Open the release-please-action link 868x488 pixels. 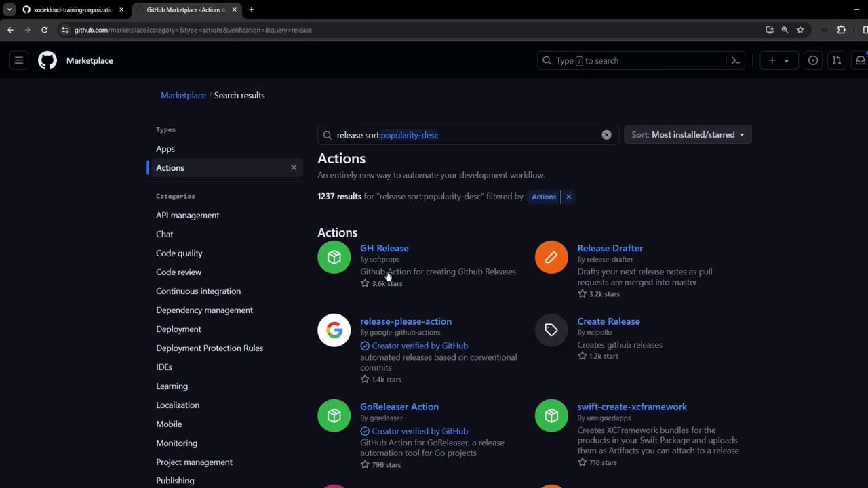(x=406, y=321)
